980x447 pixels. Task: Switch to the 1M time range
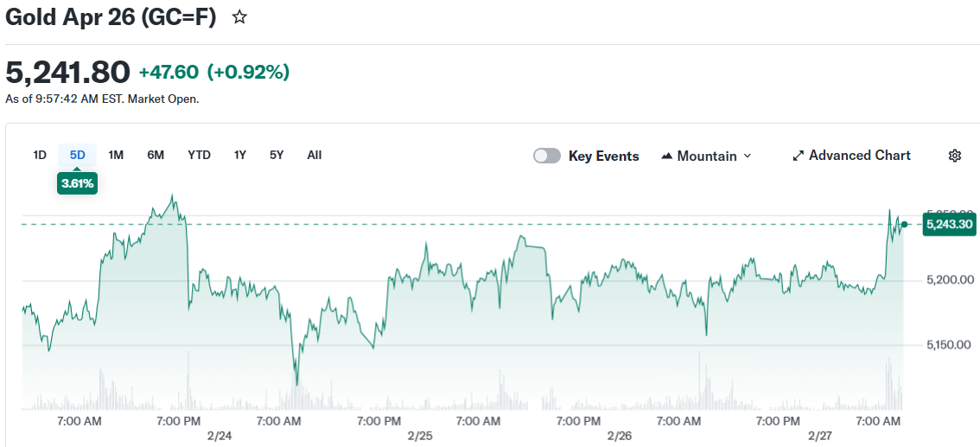coord(116,155)
